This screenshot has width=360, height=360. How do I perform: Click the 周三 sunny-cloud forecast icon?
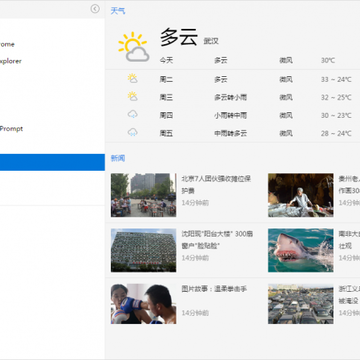[132, 97]
